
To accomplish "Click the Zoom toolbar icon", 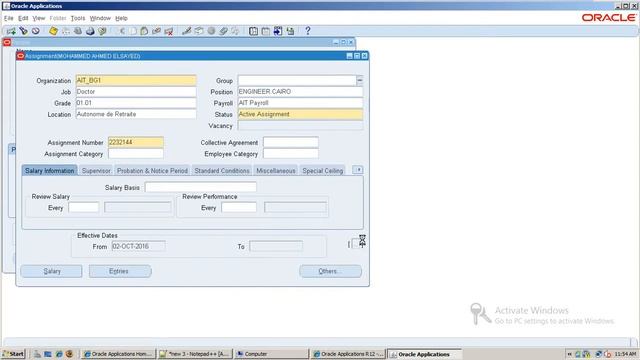I will pyautogui.click(x=199, y=31).
